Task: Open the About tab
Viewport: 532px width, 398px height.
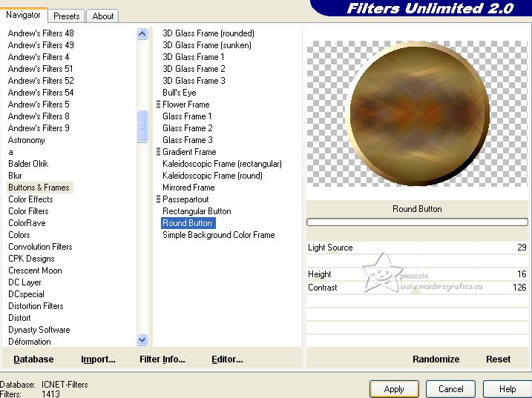Action: (x=103, y=16)
